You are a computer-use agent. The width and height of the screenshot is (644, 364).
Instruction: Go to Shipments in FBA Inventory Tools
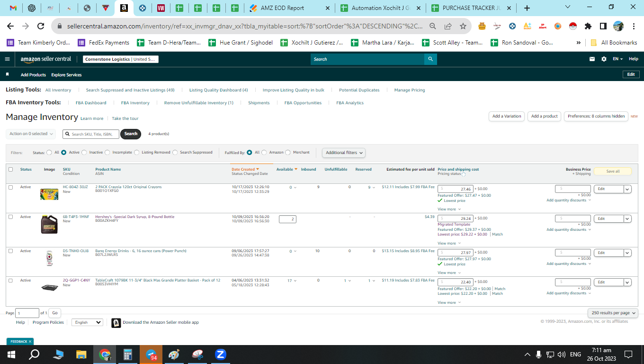tap(259, 103)
